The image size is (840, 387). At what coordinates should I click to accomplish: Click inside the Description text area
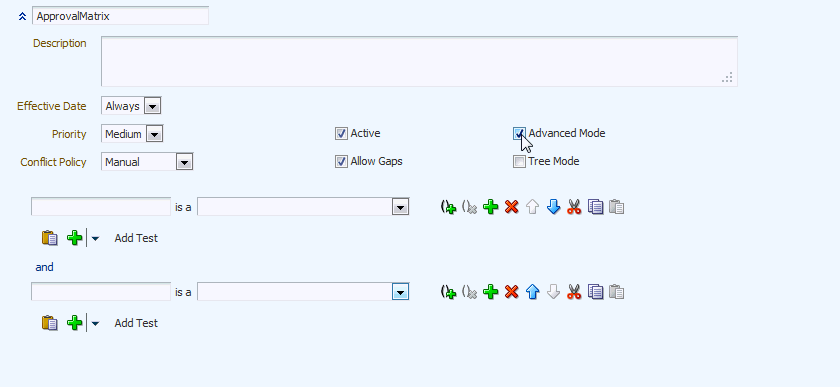(x=419, y=61)
